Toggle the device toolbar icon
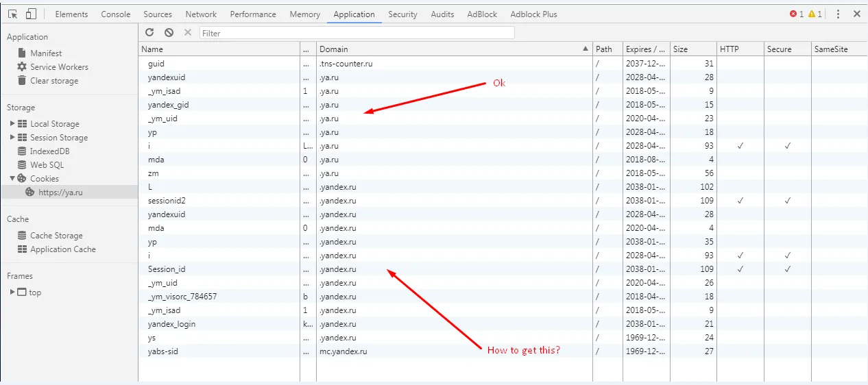Screen dimensions: 868x385 click(31, 14)
